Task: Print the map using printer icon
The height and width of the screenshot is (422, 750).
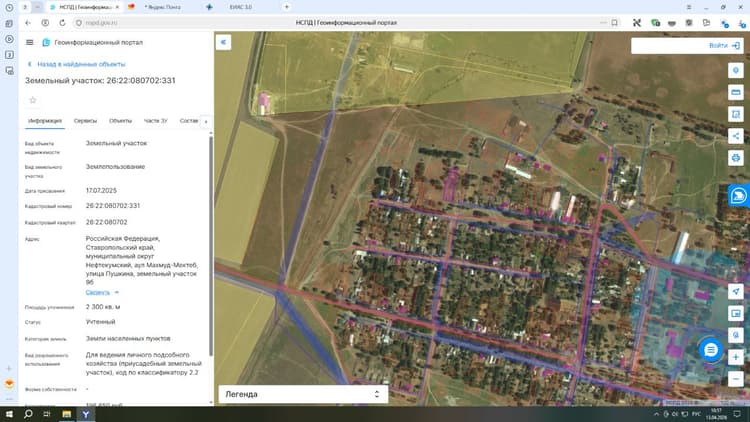Action: [736, 158]
